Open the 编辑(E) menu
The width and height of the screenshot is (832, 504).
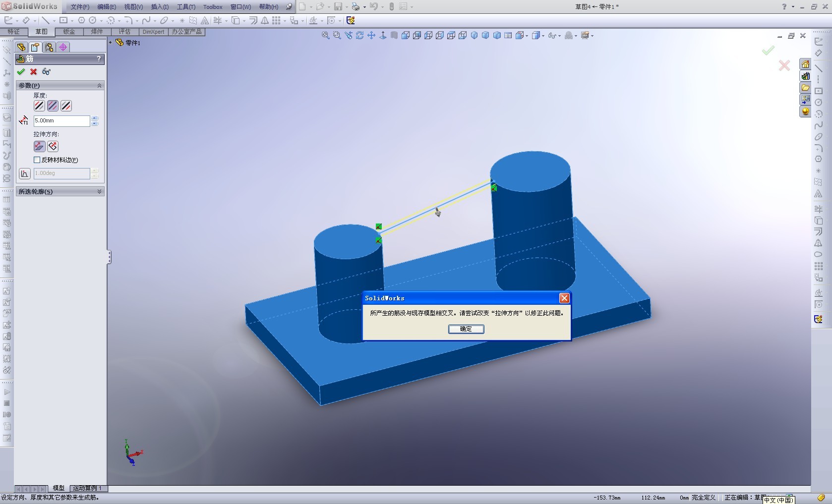[107, 7]
